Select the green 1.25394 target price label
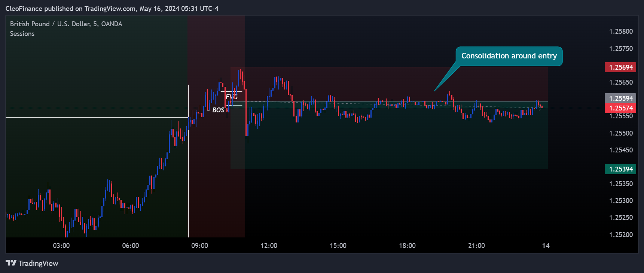 pos(620,169)
